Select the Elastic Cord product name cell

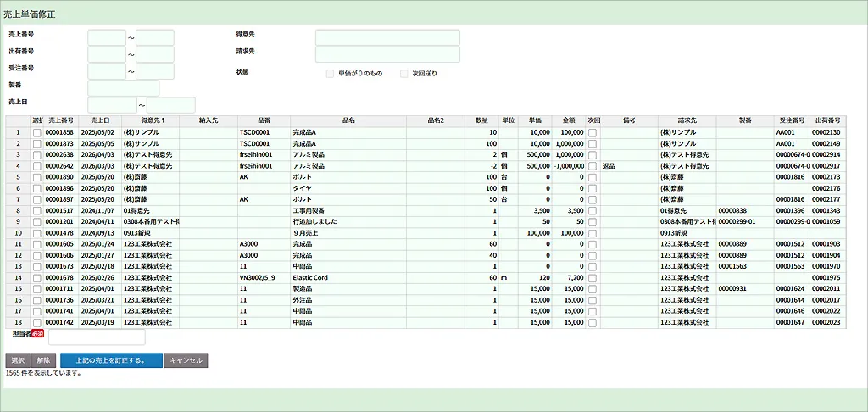[x=348, y=277]
